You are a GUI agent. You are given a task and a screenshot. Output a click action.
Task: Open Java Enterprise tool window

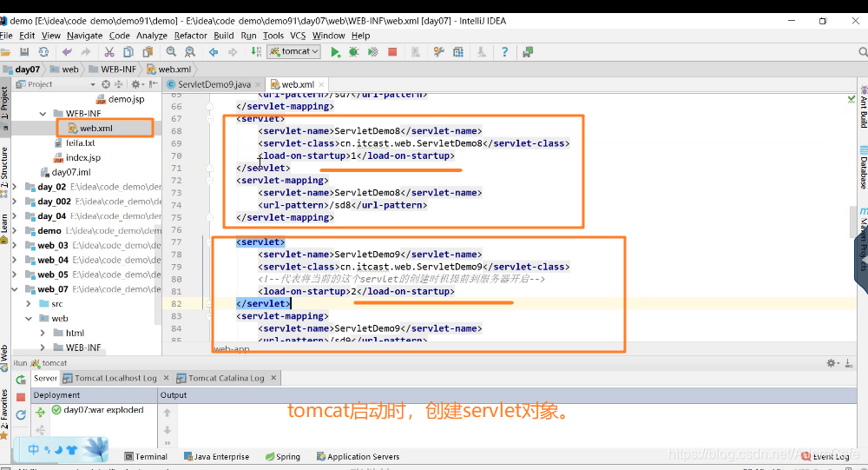point(216,457)
